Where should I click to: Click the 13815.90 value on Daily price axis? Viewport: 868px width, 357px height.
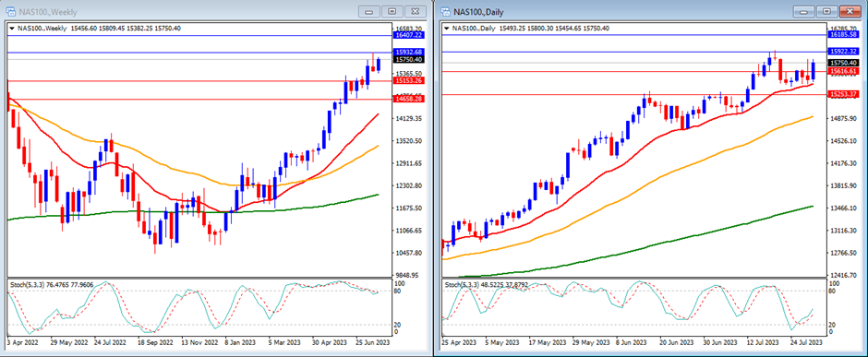pos(845,185)
